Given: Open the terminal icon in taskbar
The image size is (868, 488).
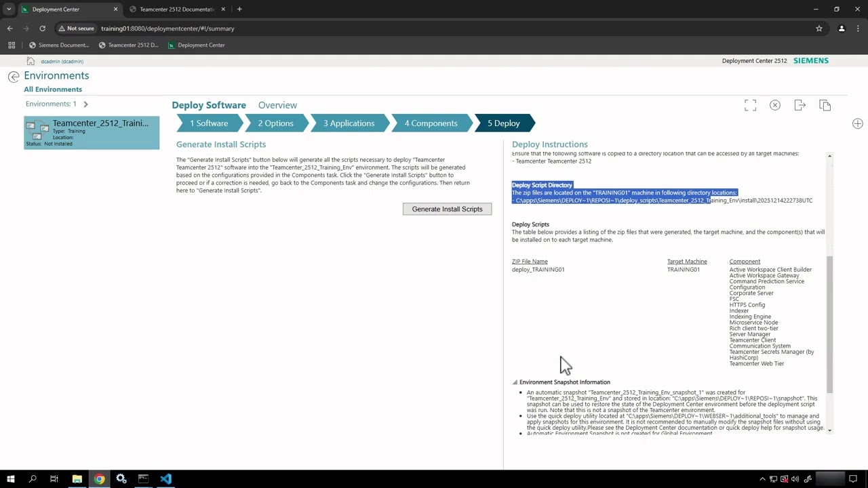Looking at the screenshot, I should pos(143,479).
